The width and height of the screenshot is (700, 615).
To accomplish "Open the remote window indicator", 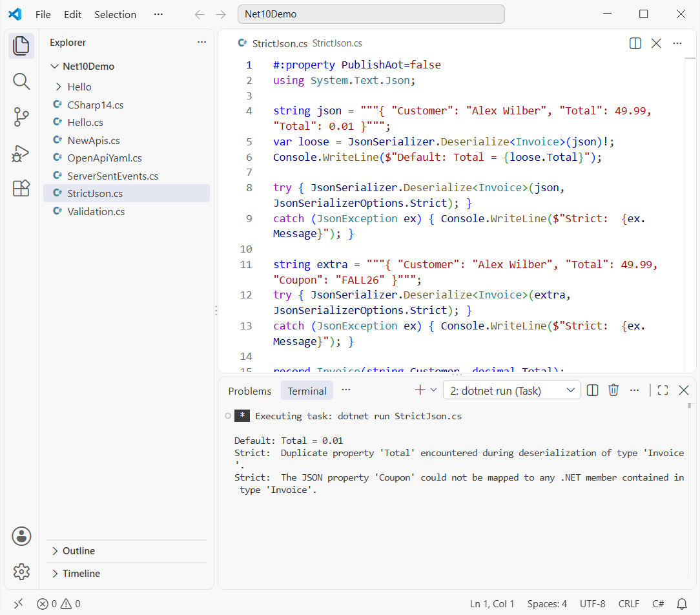I will [x=18, y=604].
